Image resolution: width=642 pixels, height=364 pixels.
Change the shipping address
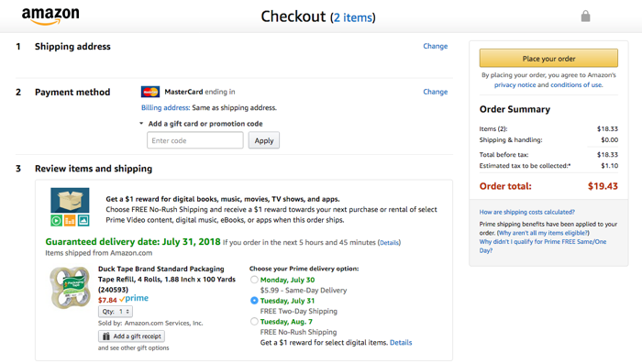click(436, 46)
